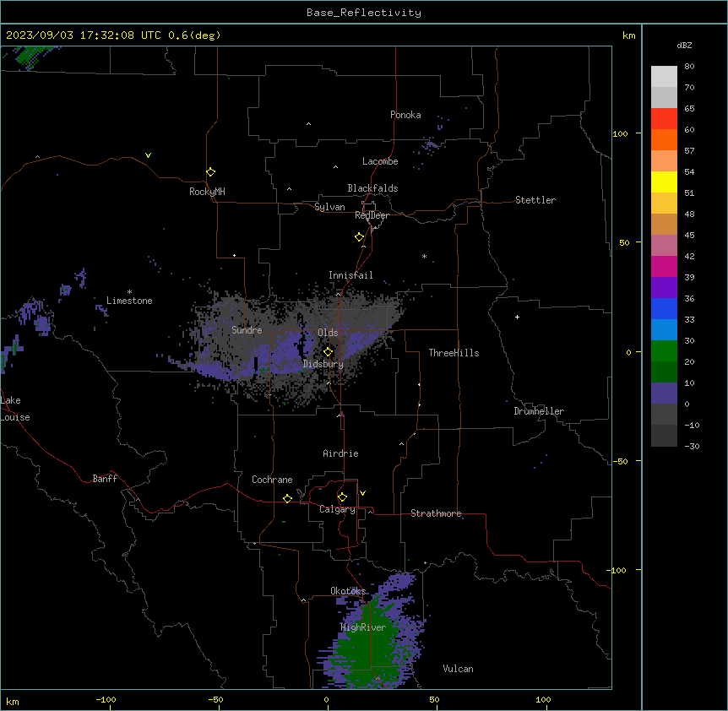Click the dBZ legend heading
Image resolution: width=728 pixels, height=711 pixels.
[x=684, y=45]
